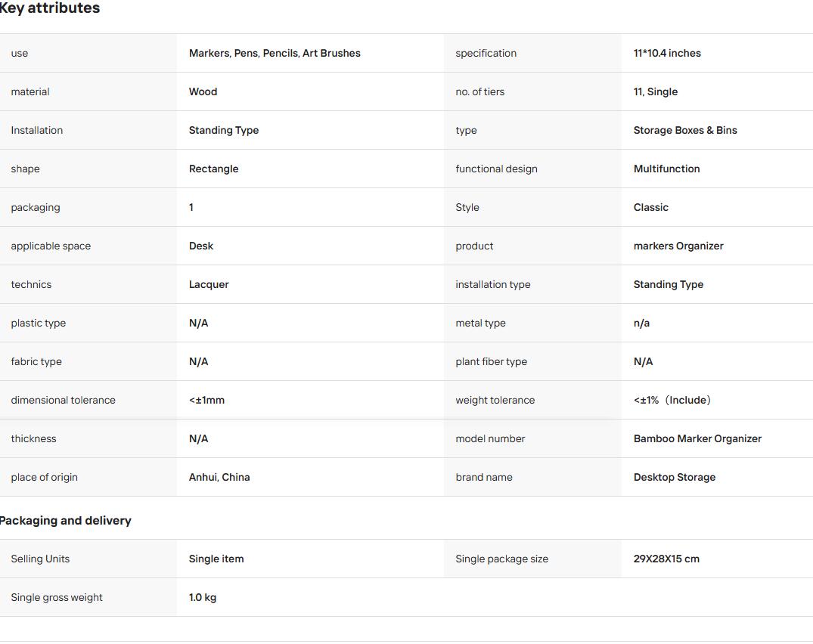Click the 'dimensional tolerance' label
The height and width of the screenshot is (644, 813).
63,400
